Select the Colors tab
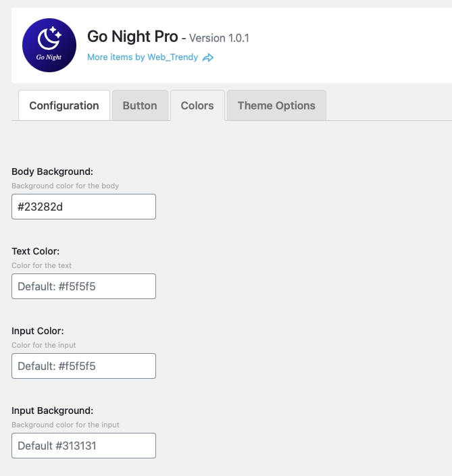This screenshot has width=452, height=476. pos(197,105)
